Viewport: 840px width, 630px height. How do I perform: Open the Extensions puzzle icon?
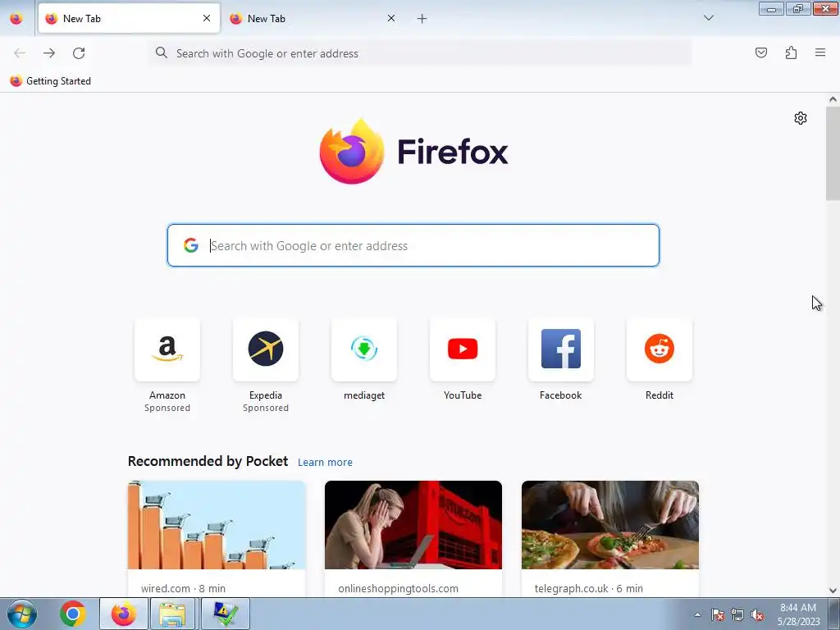pos(791,52)
